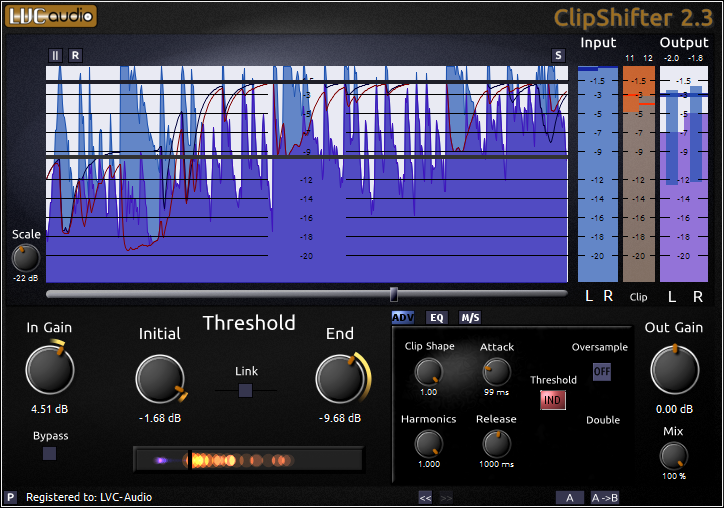Click the Mix knob
Image resolution: width=724 pixels, height=508 pixels.
674,455
